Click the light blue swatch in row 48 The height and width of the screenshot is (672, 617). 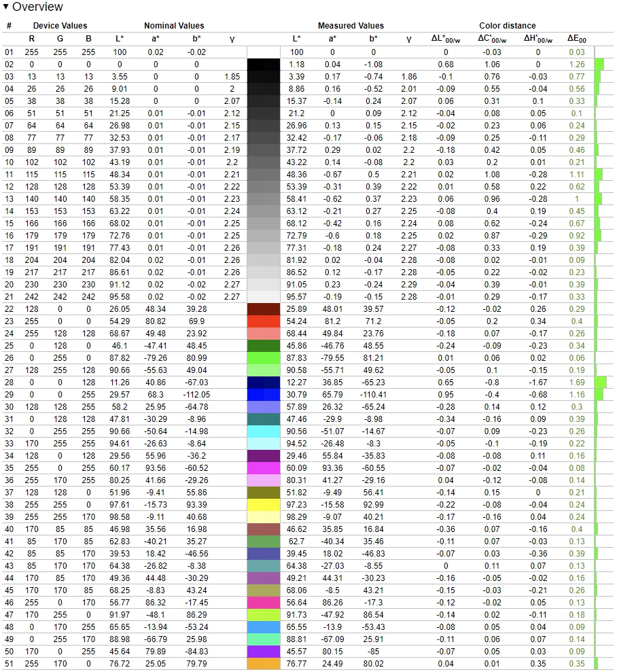pos(264,627)
